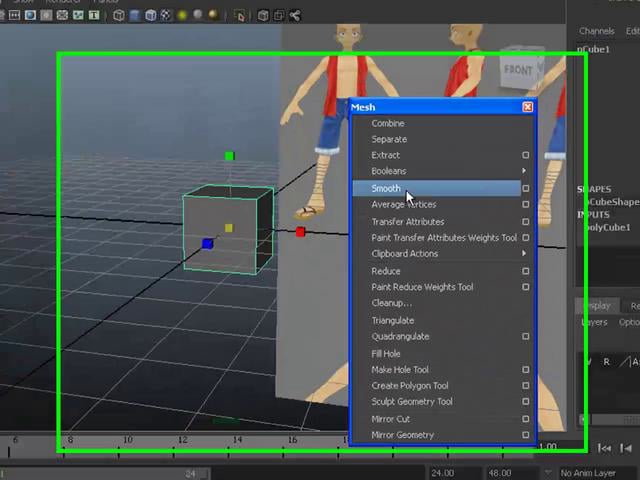Toggle the Safe Title icon

pyautogui.click(x=94, y=16)
